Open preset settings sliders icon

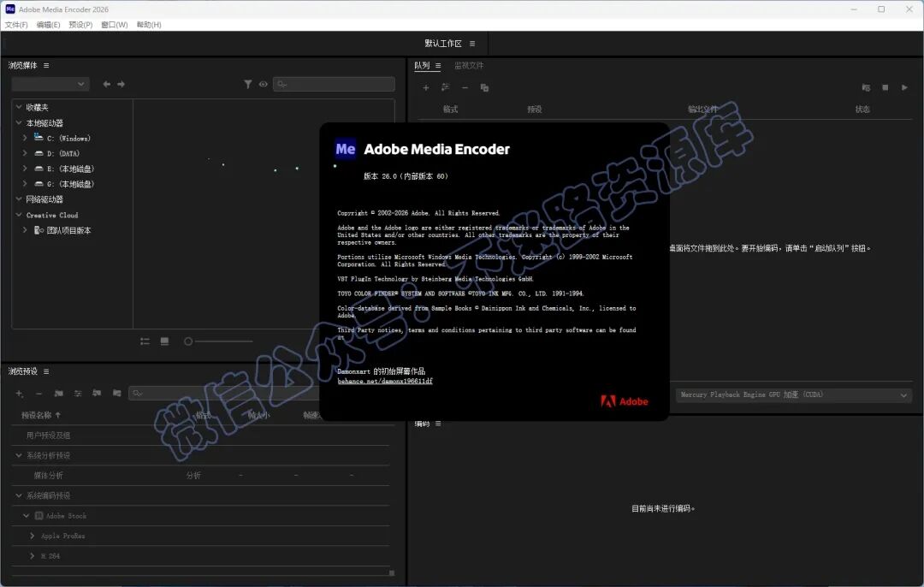(x=78, y=393)
